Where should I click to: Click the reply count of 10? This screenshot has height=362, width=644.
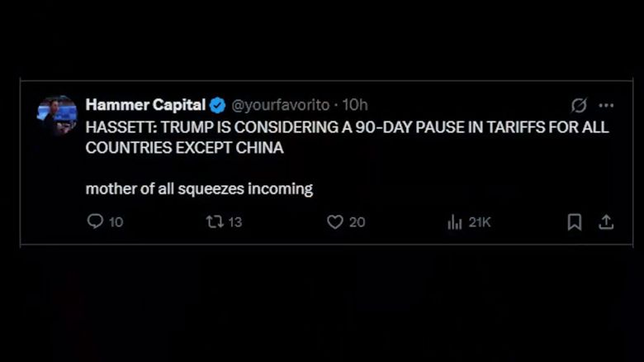click(116, 221)
